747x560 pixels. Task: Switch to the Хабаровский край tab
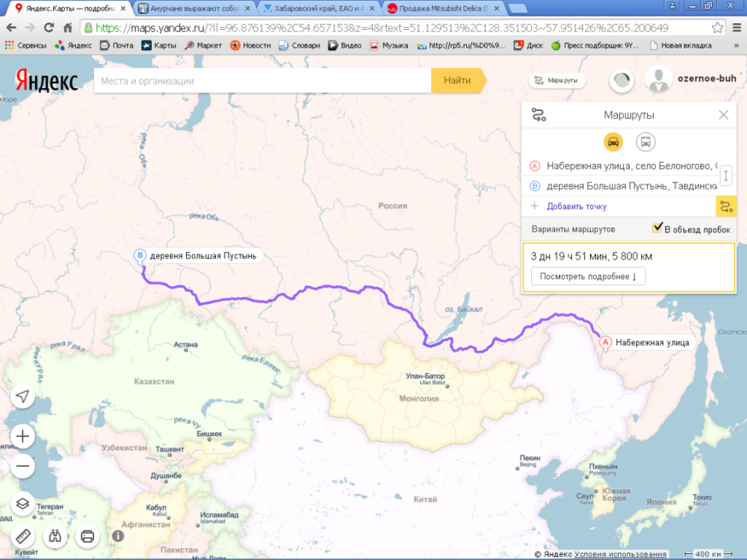(319, 8)
